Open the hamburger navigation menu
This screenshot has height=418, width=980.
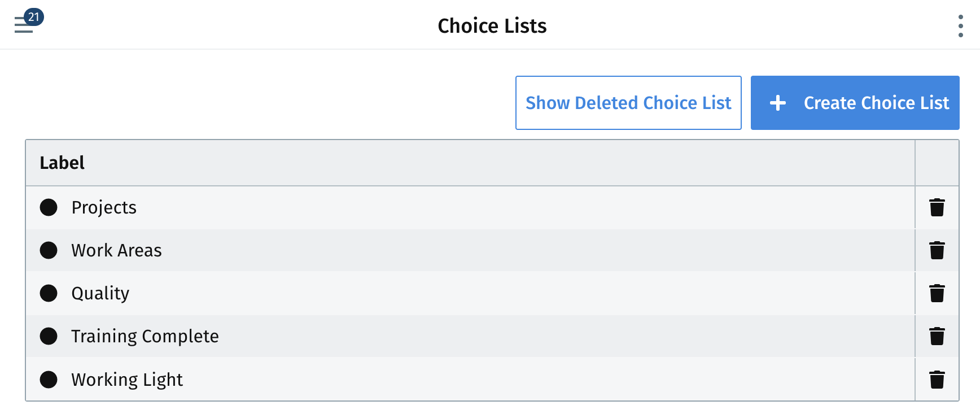point(23,25)
